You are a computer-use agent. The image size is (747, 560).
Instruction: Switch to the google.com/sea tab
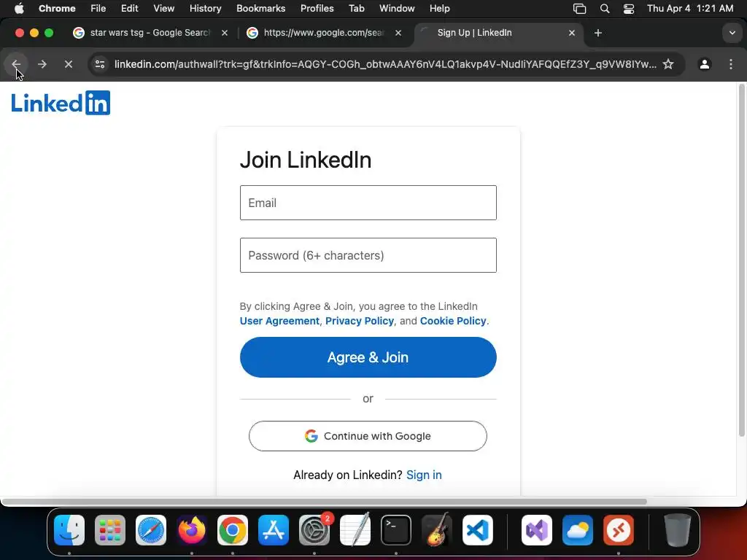324,33
